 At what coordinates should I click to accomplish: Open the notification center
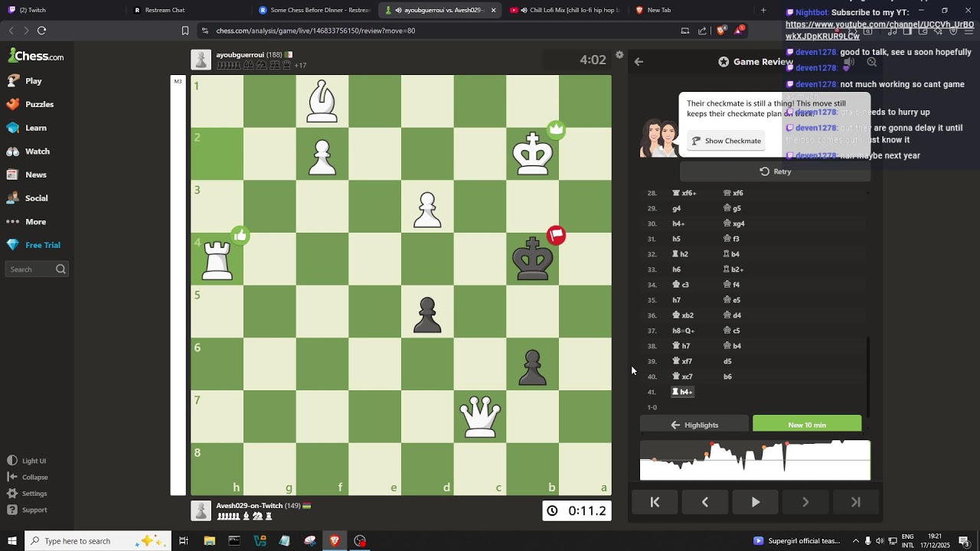(x=964, y=541)
